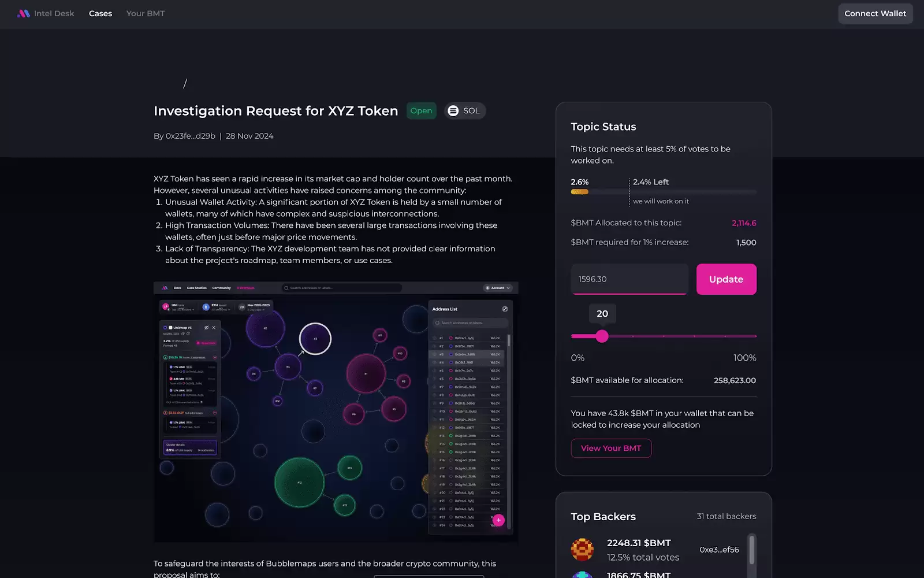
Task: Focus the BMT amount input field
Action: tap(629, 279)
